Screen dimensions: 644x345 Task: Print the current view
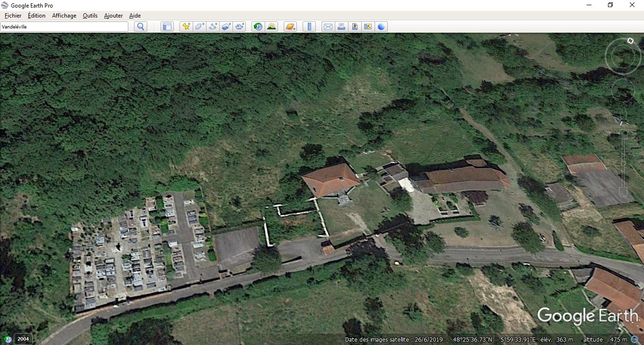click(341, 27)
